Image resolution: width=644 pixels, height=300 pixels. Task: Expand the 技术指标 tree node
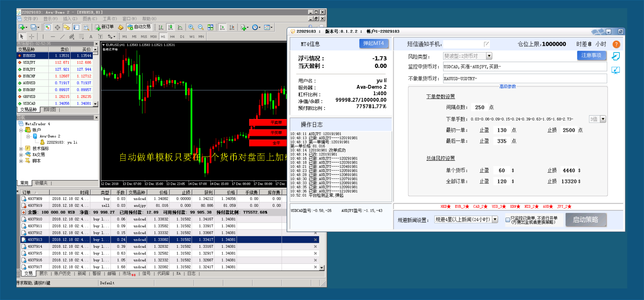[x=21, y=149]
